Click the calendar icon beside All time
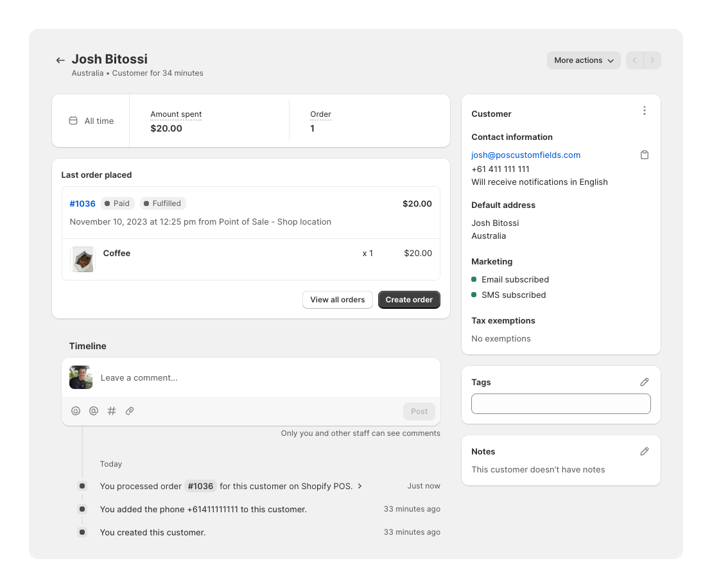 pos(73,121)
